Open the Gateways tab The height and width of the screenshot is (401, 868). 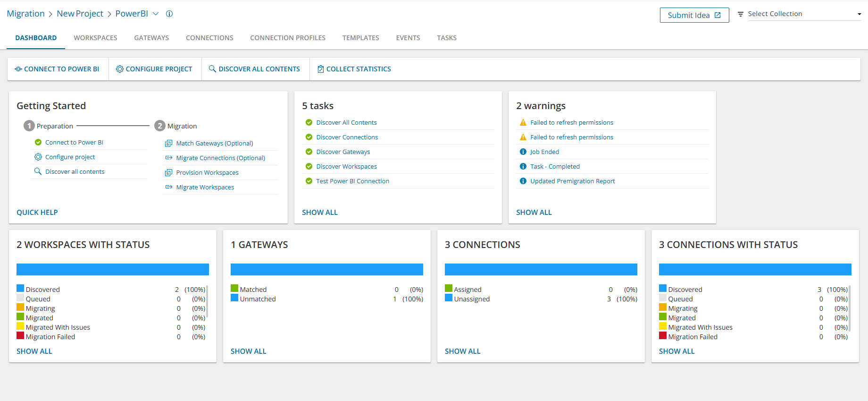pos(151,38)
